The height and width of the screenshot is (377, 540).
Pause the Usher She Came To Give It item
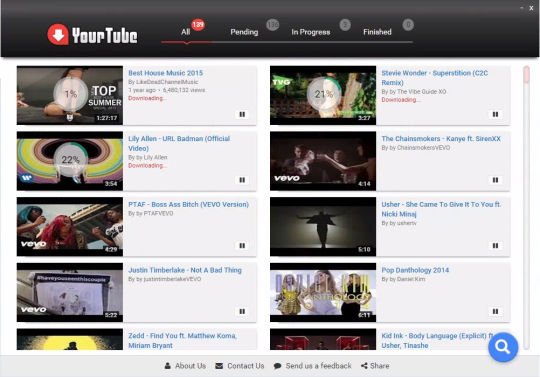(495, 246)
